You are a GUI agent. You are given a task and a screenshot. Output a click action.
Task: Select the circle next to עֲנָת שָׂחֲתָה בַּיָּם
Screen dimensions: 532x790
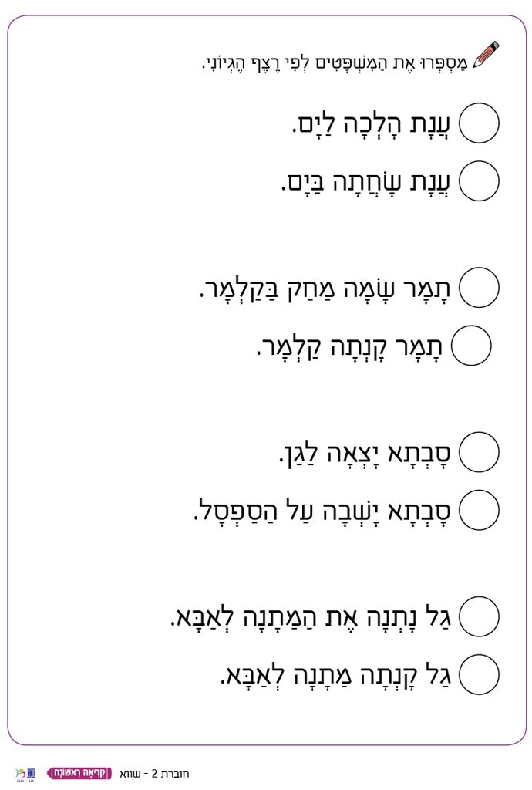(x=479, y=181)
